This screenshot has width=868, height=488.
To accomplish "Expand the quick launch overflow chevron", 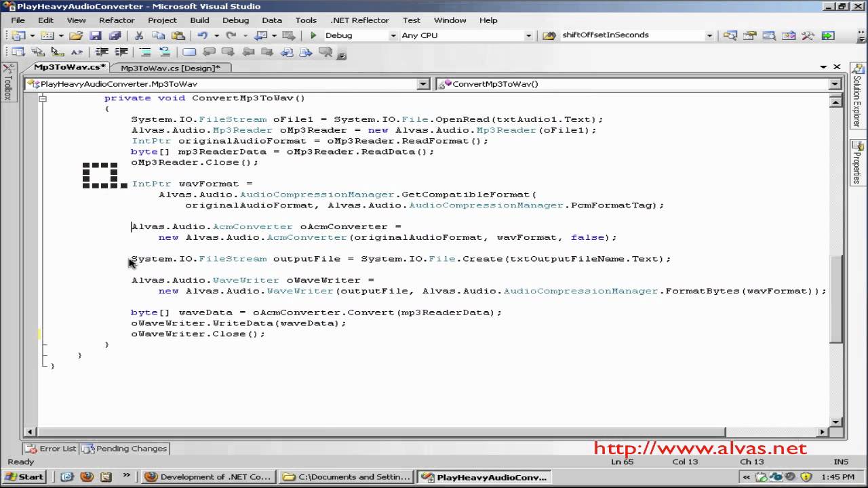I will (x=126, y=476).
